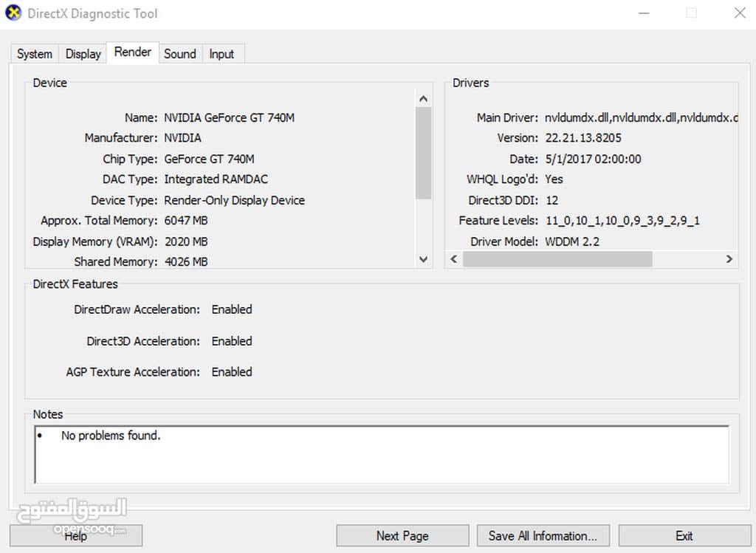
Task: Click Save All Information button
Action: coord(543,535)
